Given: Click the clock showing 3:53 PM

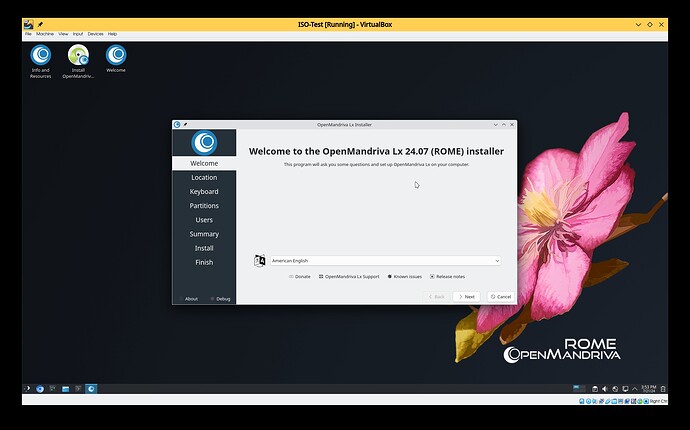Looking at the screenshot, I should click(649, 389).
